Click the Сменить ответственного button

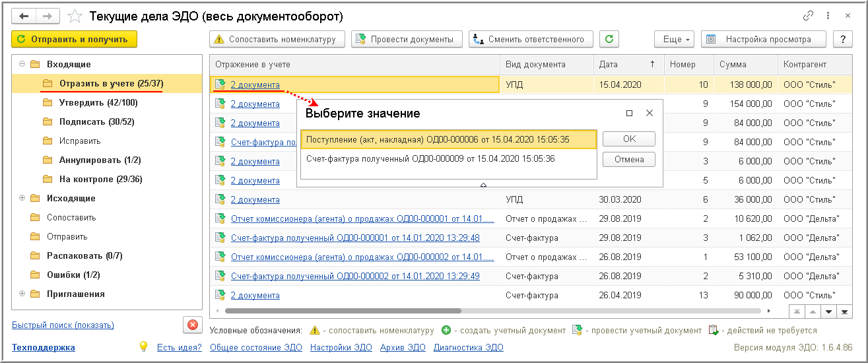pyautogui.click(x=531, y=39)
